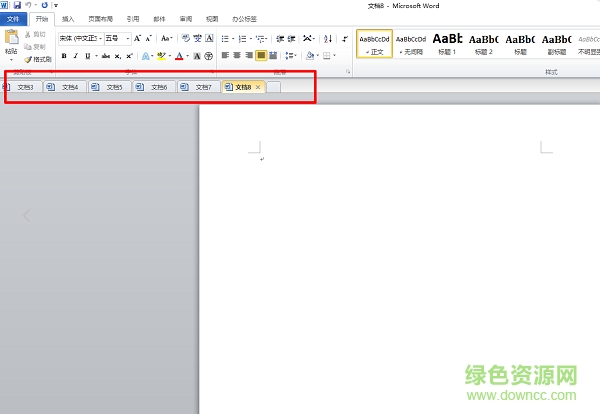This screenshot has width=600, height=414.
Task: Click the strikethrough abc icon
Action: pos(104,56)
